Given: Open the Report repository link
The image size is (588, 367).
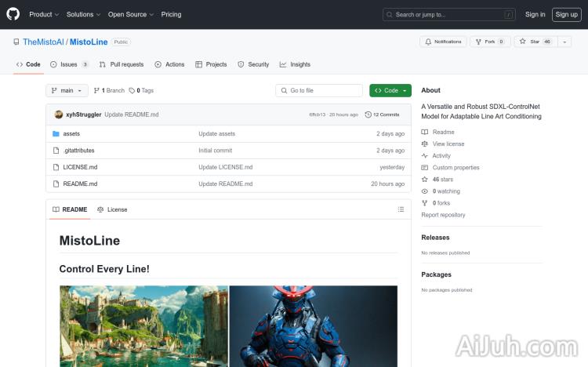Looking at the screenshot, I should point(443,215).
